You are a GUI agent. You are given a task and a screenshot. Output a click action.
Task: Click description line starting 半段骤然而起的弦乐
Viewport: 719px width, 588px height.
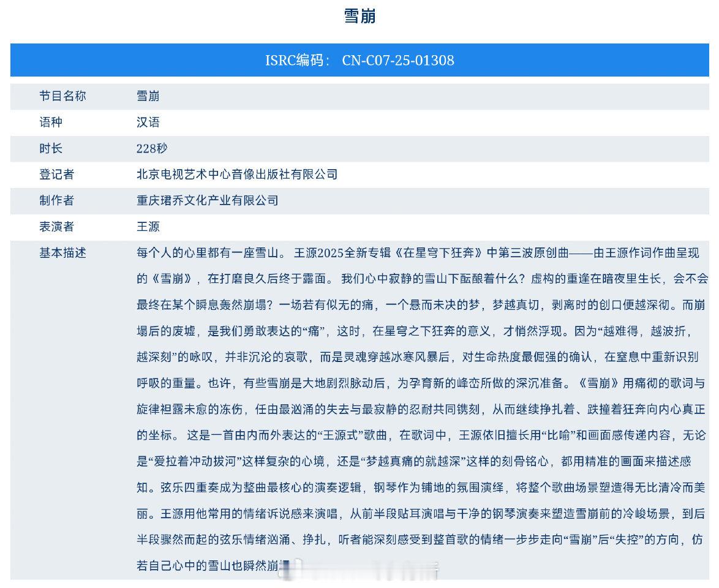pyautogui.click(x=420, y=540)
